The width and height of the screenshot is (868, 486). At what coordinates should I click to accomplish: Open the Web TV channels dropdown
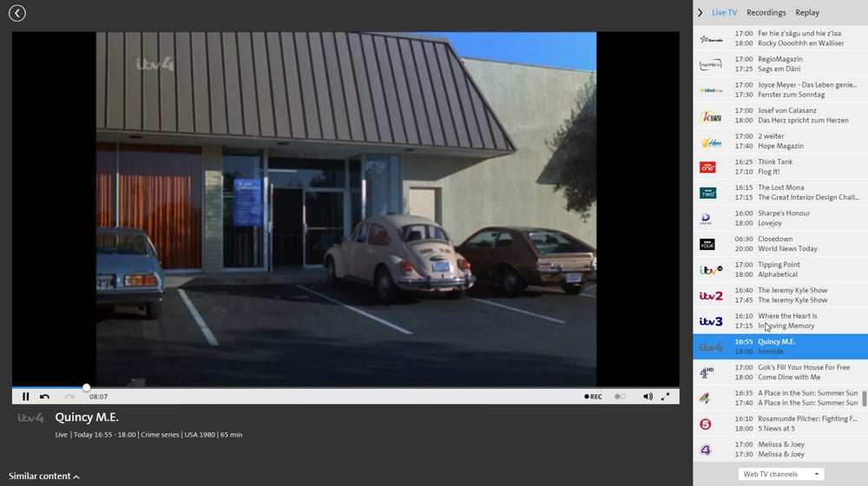pos(780,474)
